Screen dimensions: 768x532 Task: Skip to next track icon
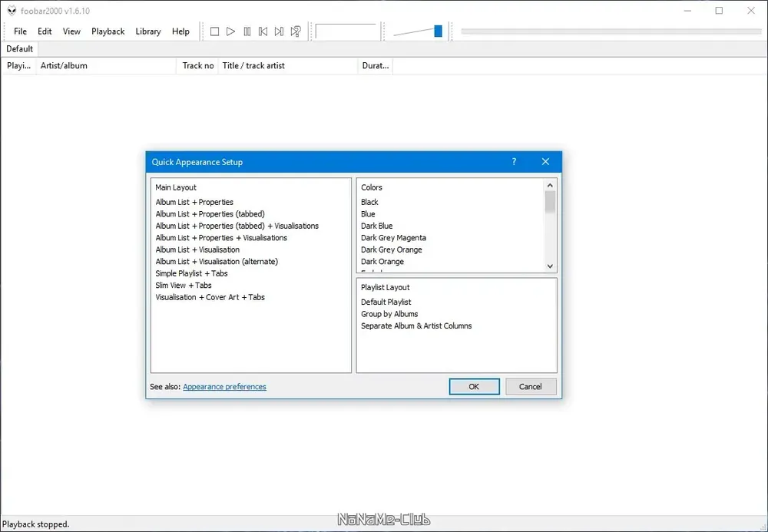coord(280,31)
